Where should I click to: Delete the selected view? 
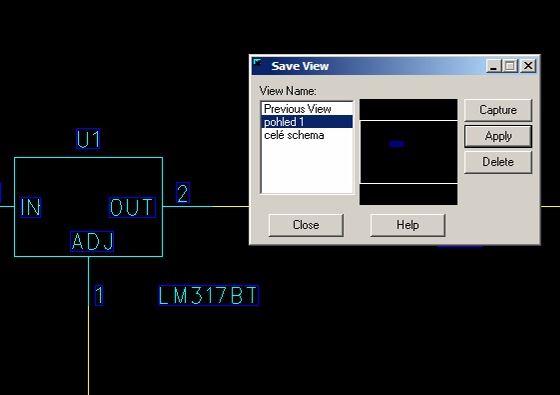pos(498,162)
